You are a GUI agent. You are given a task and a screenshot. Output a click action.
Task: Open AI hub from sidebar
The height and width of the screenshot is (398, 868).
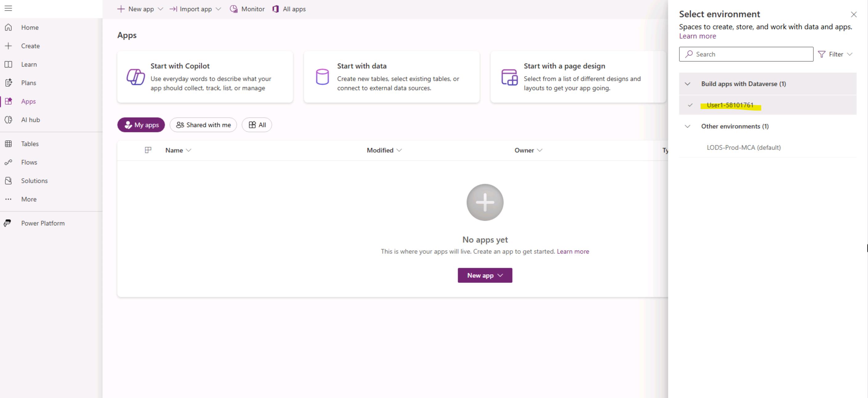coord(30,120)
